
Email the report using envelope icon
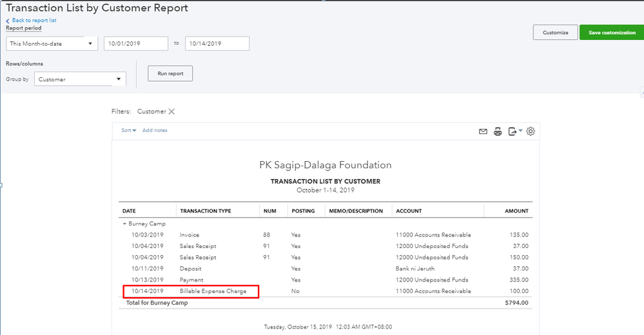[483, 131]
